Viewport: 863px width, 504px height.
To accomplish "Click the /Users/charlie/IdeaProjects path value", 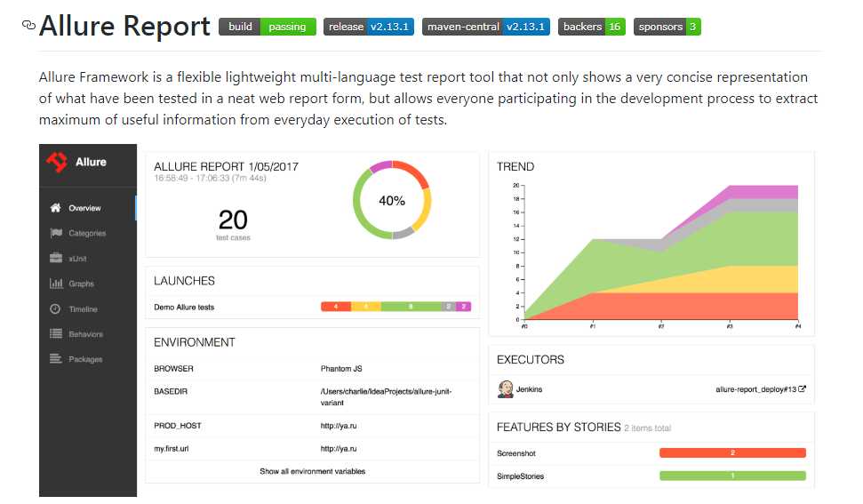I will click(386, 397).
